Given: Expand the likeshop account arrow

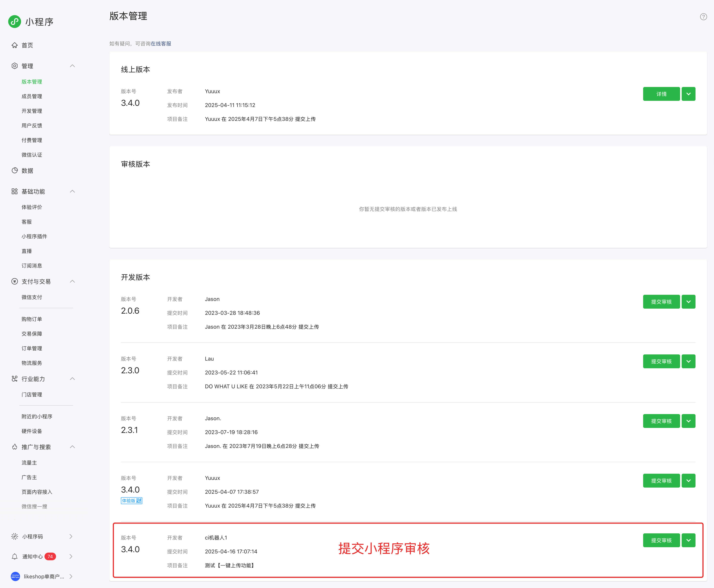Looking at the screenshot, I should pos(71,576).
